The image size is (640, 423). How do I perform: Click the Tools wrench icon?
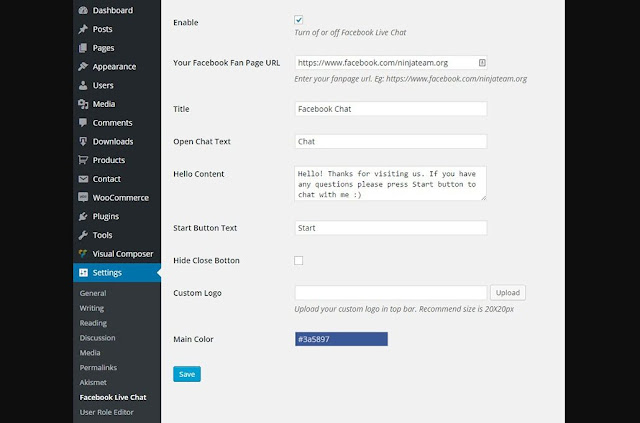(83, 235)
